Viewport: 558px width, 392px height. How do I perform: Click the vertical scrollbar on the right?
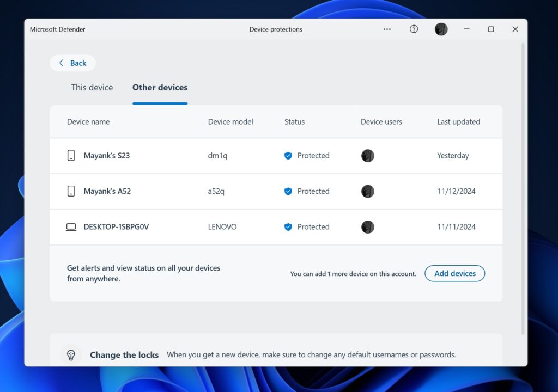[x=523, y=185]
